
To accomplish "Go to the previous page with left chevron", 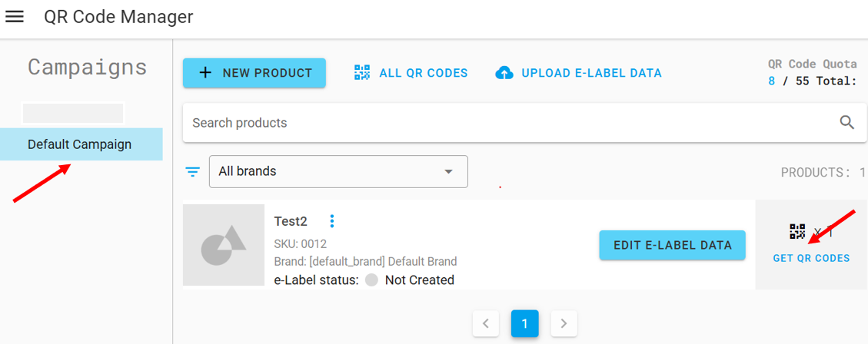I will (485, 324).
